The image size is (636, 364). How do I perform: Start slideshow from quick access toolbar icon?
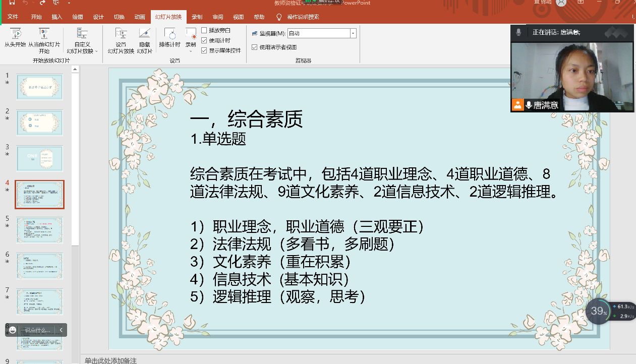[56, 3]
